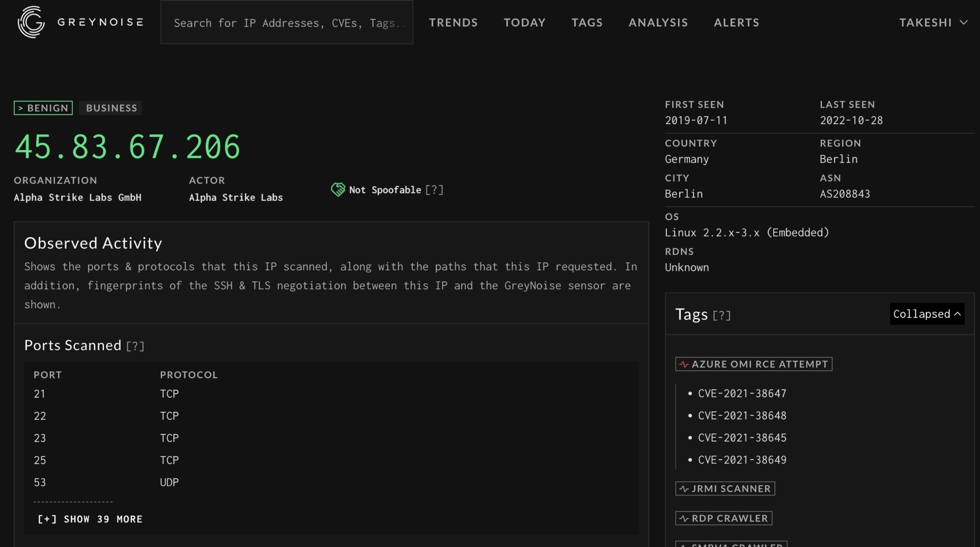The width and height of the screenshot is (980, 547).
Task: Click the [?] help icon next to Tags
Action: (722, 315)
